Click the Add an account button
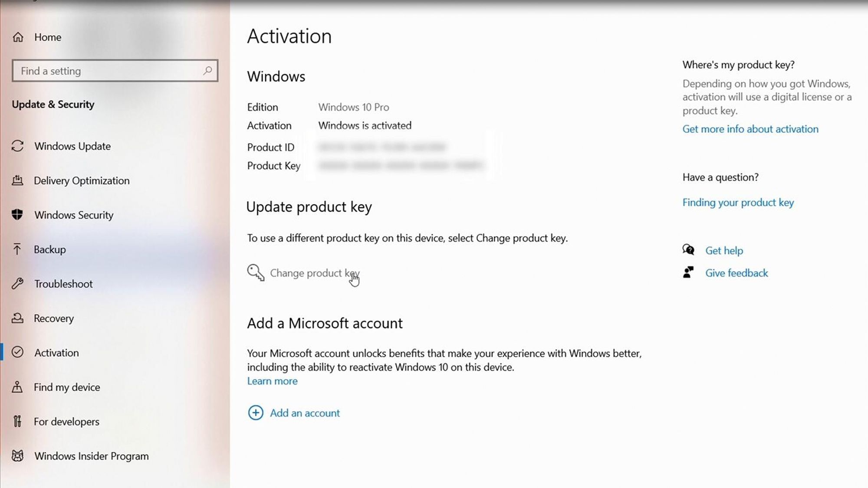Image resolution: width=868 pixels, height=488 pixels. [x=293, y=413]
